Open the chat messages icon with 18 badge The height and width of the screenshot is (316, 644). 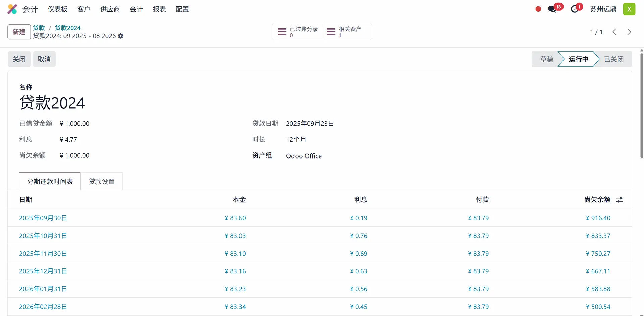coord(552,9)
